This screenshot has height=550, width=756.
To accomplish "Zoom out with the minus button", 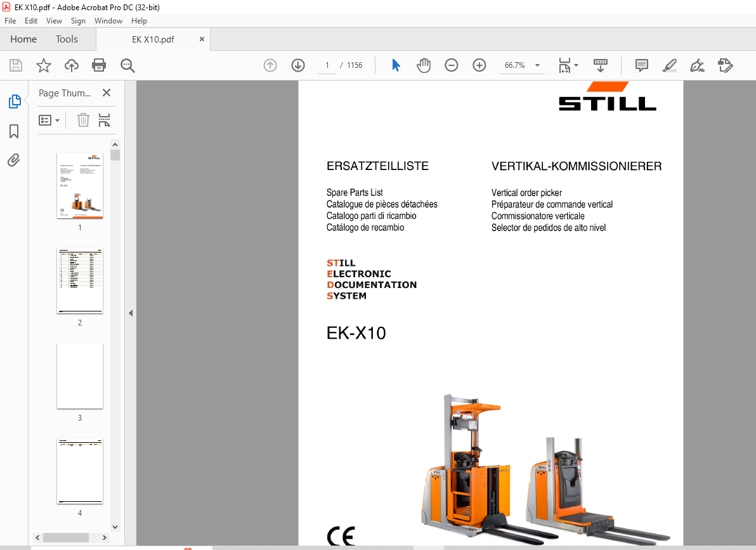I will point(452,65).
